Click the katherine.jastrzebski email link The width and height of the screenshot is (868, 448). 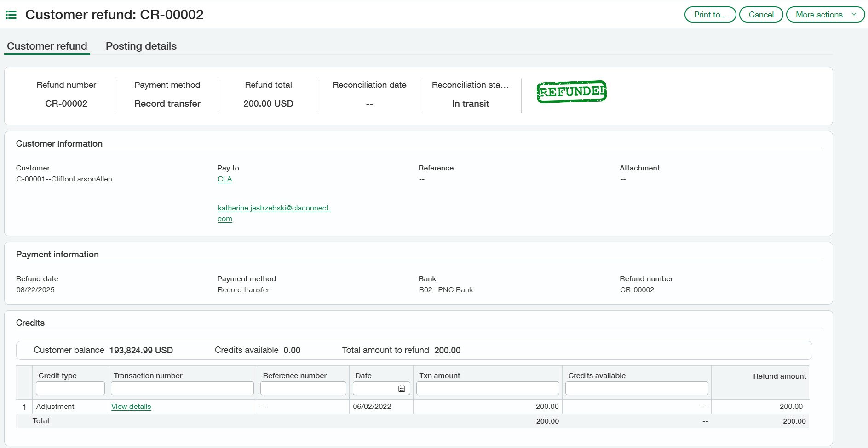(274, 208)
